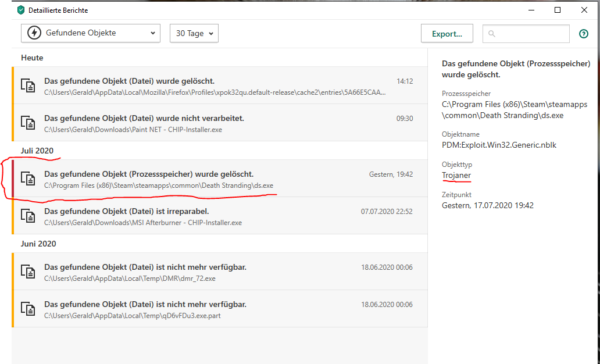Click the Kaspersky shield icon in title bar

21,10
